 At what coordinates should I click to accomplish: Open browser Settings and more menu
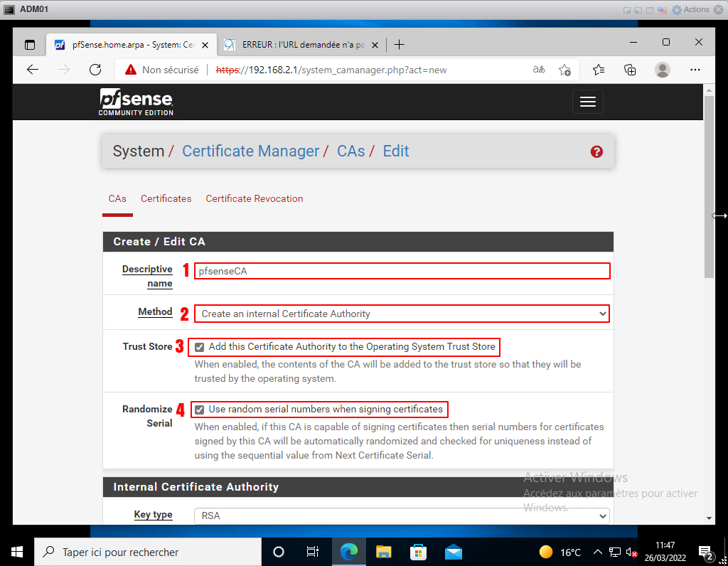coord(695,70)
